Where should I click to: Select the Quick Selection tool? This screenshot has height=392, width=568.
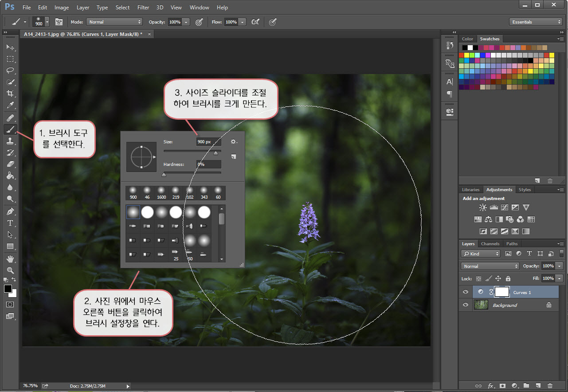[x=10, y=82]
